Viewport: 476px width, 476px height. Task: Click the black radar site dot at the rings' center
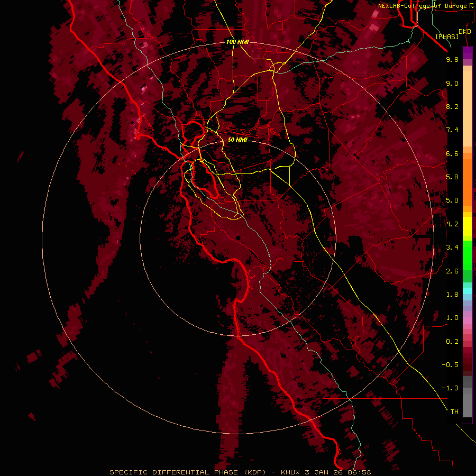238,238
